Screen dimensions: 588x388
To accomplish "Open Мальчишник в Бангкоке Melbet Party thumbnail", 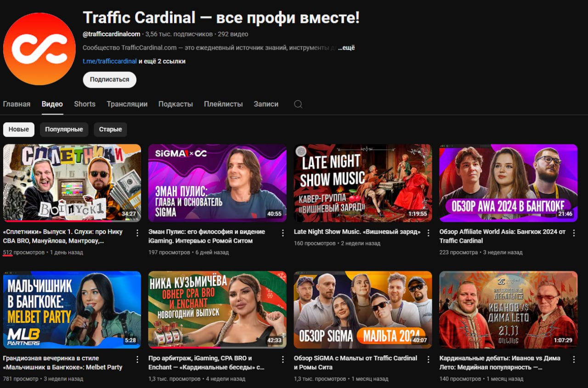I will point(72,309).
